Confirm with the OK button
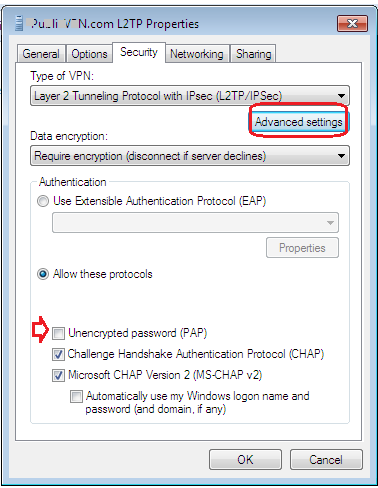This screenshot has height=488, width=378. [245, 460]
